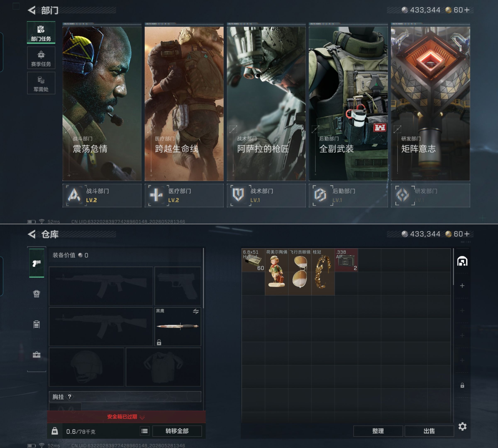Go back from the 仓库 screen
This screenshot has height=448, width=498.
point(32,234)
